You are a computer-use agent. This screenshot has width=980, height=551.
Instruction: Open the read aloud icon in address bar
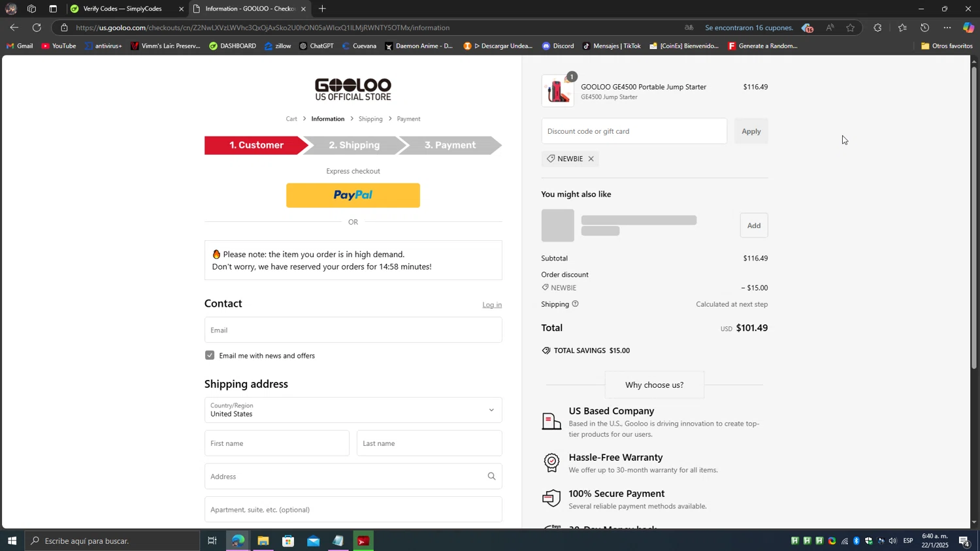(830, 27)
